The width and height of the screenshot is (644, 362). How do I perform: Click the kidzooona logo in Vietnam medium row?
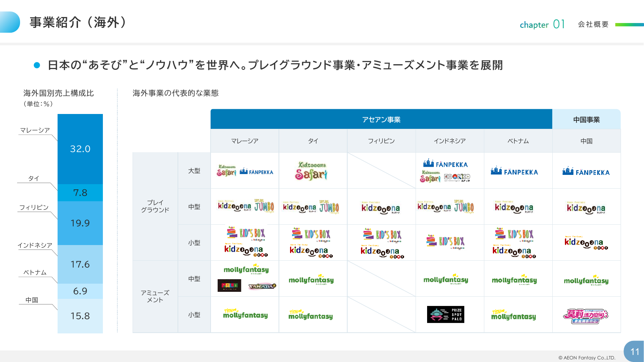514,207
